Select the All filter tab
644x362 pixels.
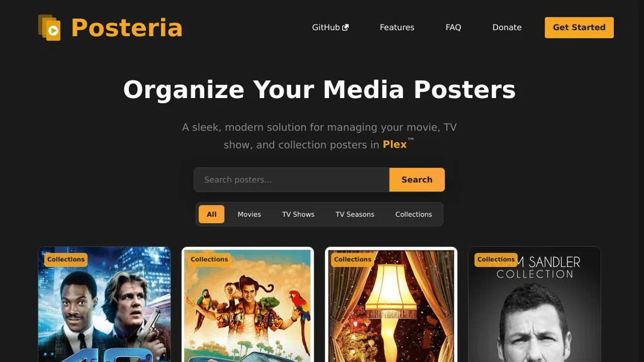pos(211,214)
